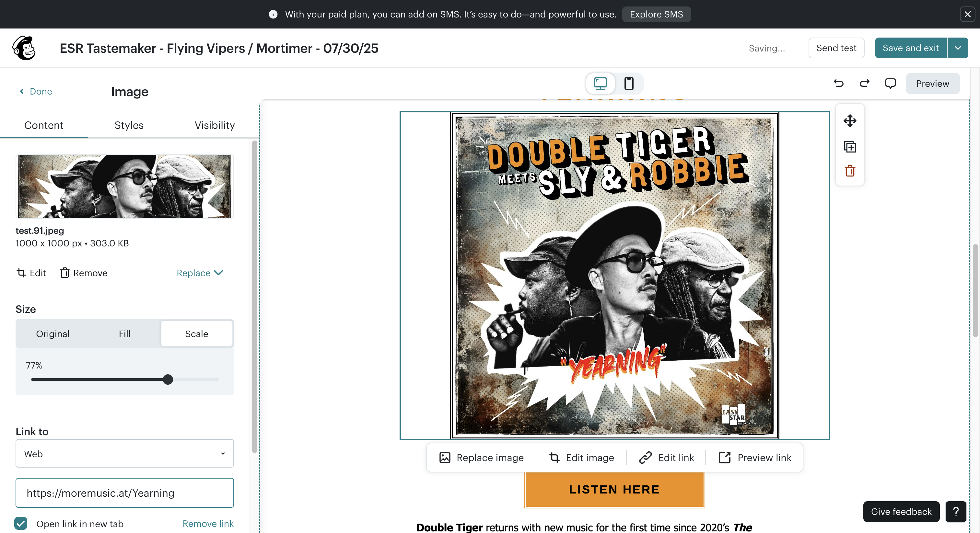The height and width of the screenshot is (533, 980).
Task: Click the test.91.jpeg thumbnail preview
Action: click(124, 186)
